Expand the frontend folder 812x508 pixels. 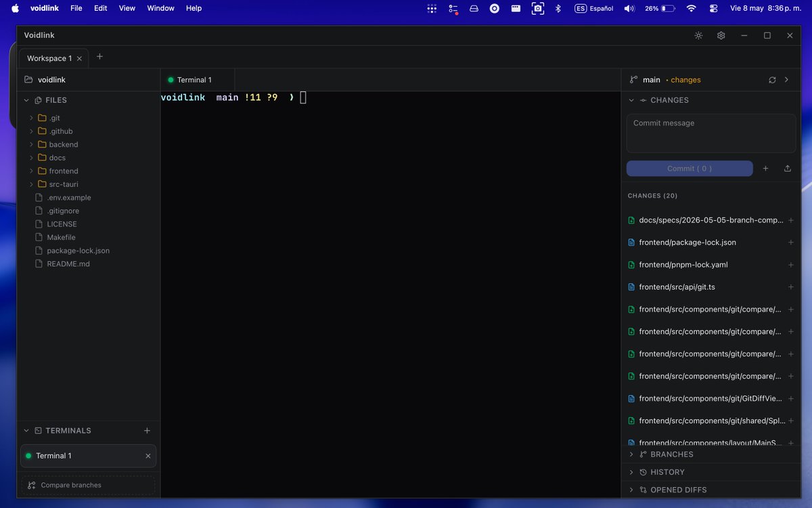click(31, 171)
